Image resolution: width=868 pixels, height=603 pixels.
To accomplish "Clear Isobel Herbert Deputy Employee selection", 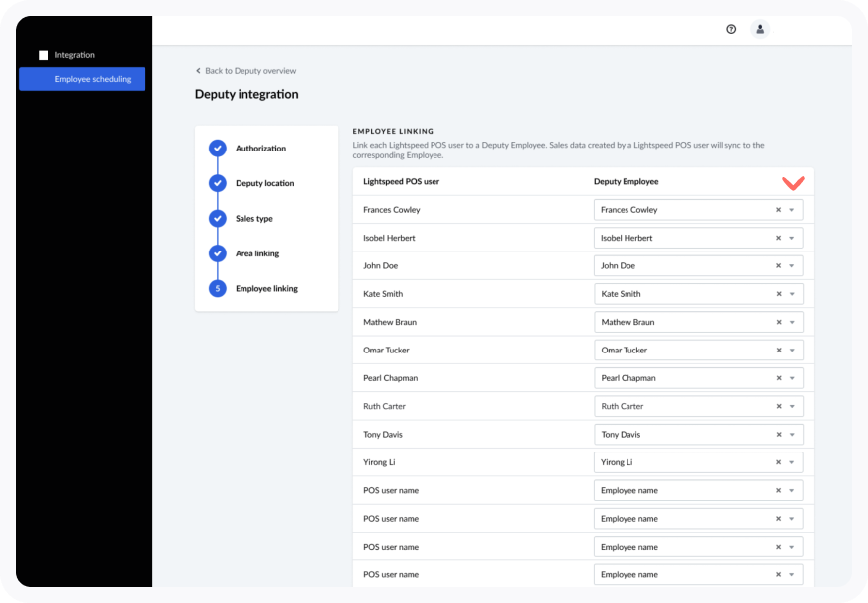I will (x=778, y=238).
